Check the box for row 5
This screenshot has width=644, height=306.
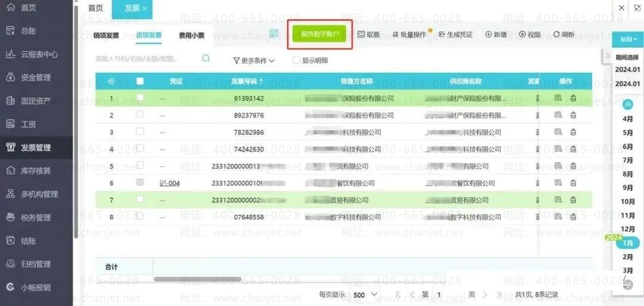point(140,165)
